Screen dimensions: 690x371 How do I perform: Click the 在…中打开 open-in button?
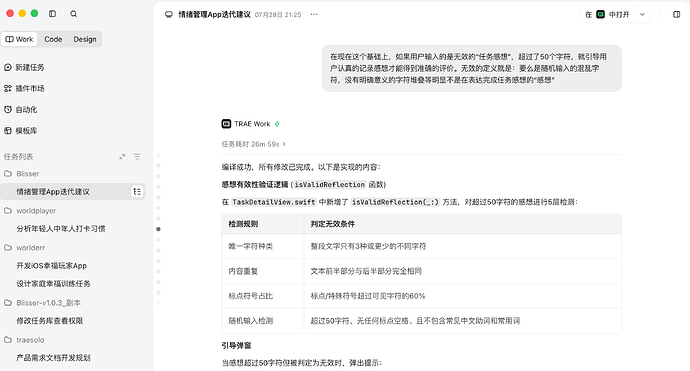click(x=607, y=15)
